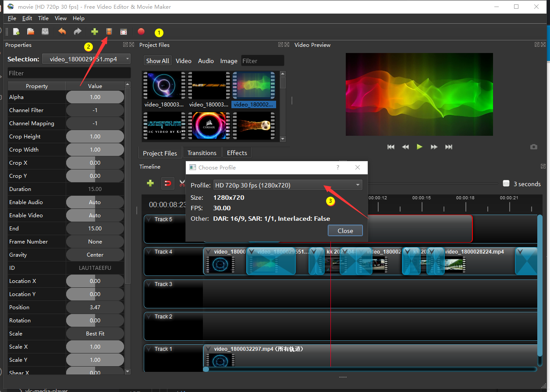Click the red Export Video button
550x392 pixels.
[x=141, y=32]
